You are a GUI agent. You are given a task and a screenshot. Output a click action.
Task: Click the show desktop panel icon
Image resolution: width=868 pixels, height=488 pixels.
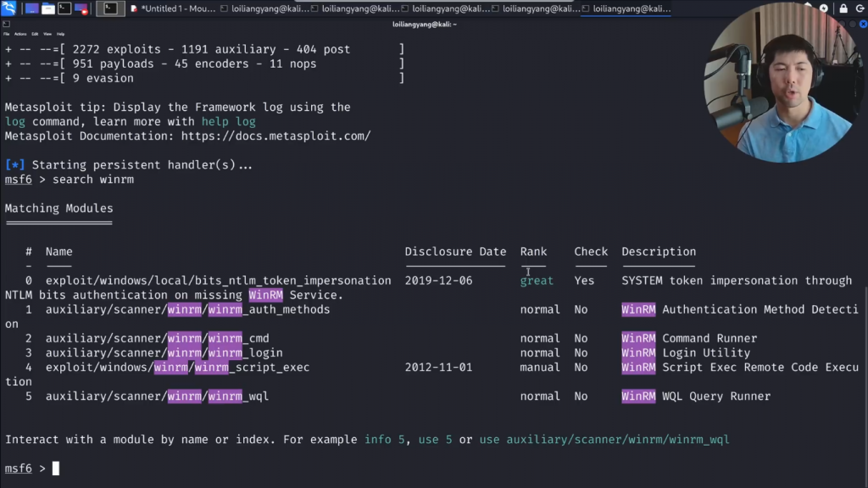coord(31,8)
